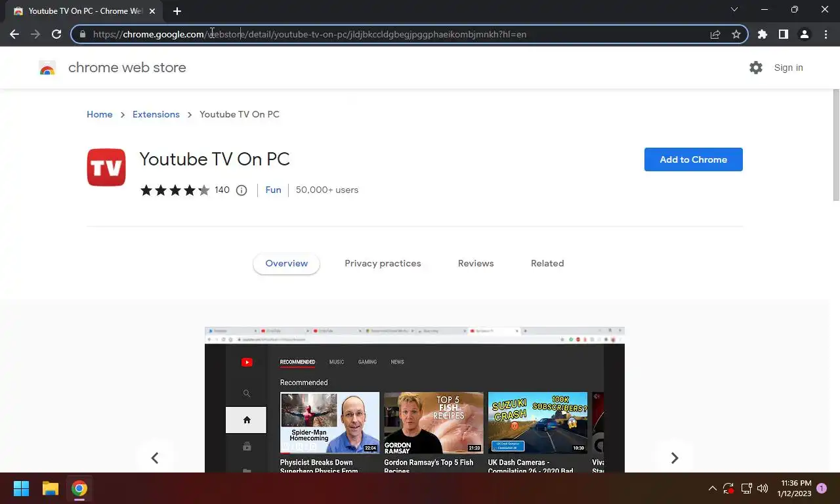This screenshot has width=840, height=504.
Task: Reload the current page
Action: [56, 34]
